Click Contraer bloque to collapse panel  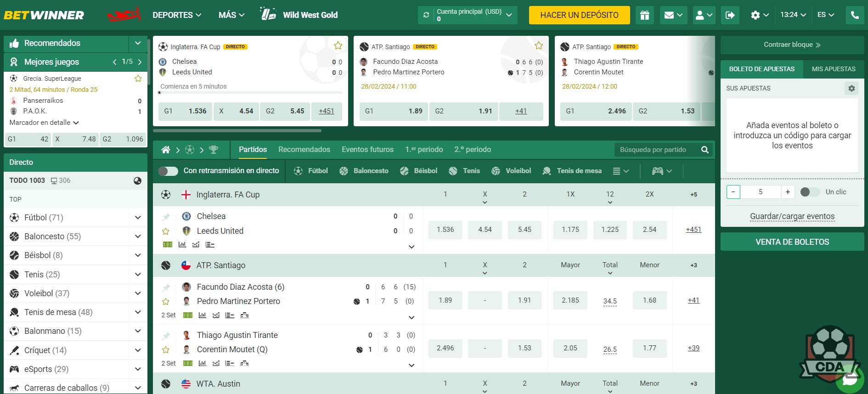point(792,45)
